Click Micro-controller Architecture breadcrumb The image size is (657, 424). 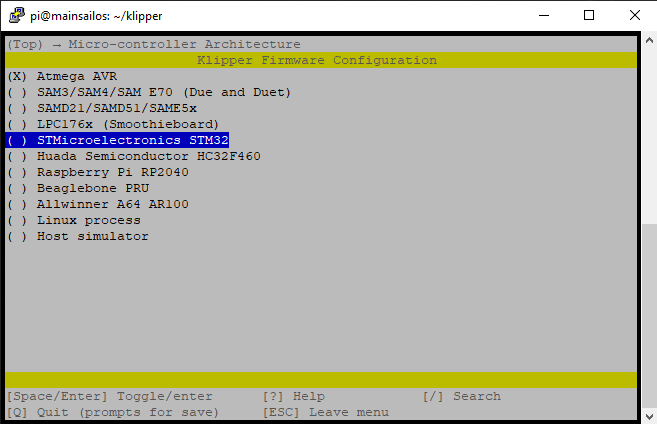pos(184,44)
